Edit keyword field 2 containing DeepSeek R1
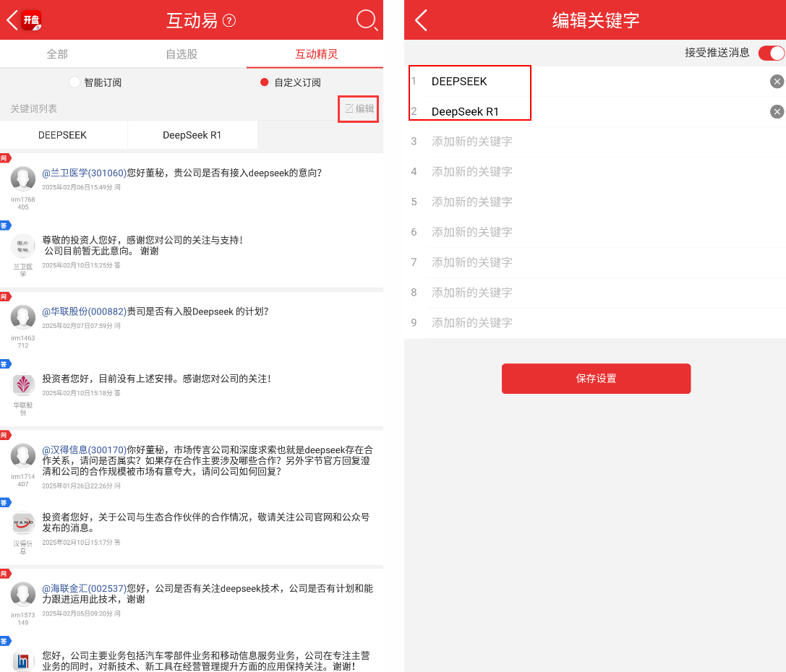This screenshot has height=672, width=786. [x=597, y=112]
